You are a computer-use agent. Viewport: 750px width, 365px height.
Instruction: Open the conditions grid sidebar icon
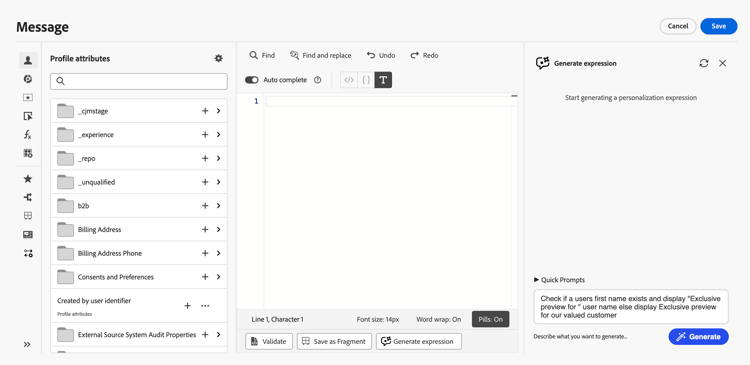coord(28,154)
